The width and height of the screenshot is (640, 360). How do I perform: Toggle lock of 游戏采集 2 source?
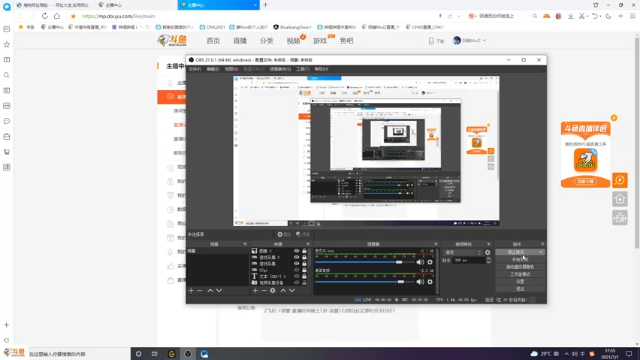tap(304, 257)
